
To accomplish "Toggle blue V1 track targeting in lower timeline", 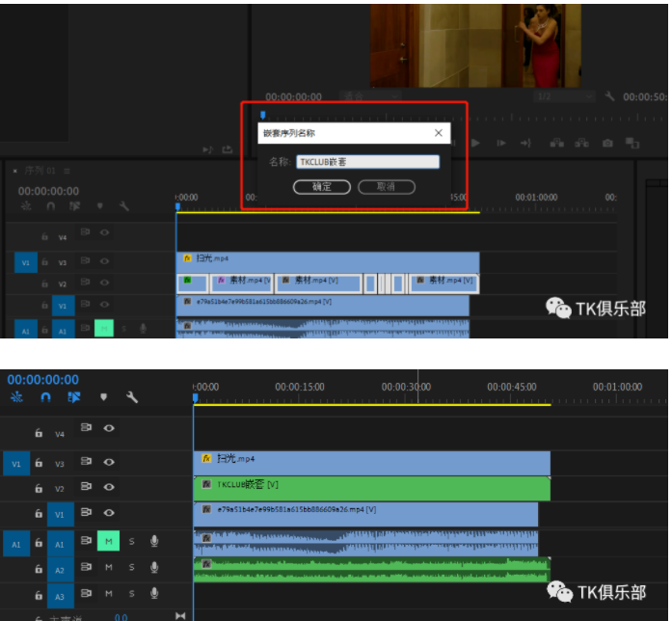I will (60, 515).
